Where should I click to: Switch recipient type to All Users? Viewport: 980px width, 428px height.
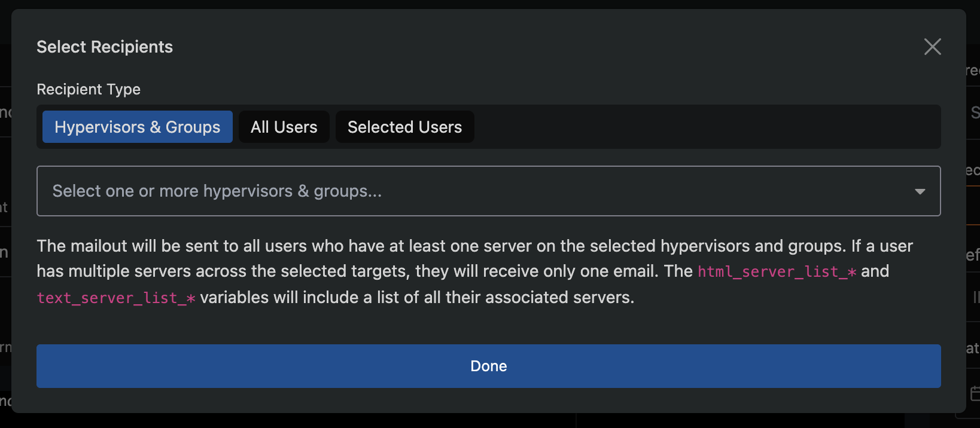tap(284, 127)
